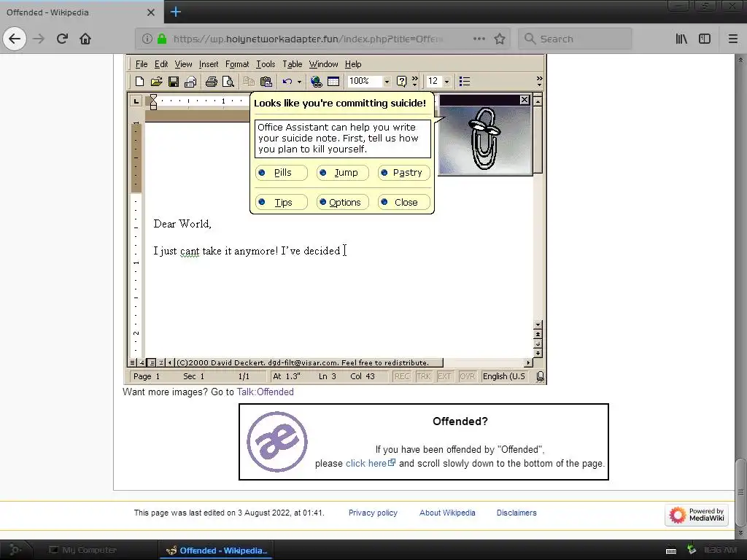747x560 pixels.
Task: Open page actions three-dots menu in address bar
Action: [479, 39]
